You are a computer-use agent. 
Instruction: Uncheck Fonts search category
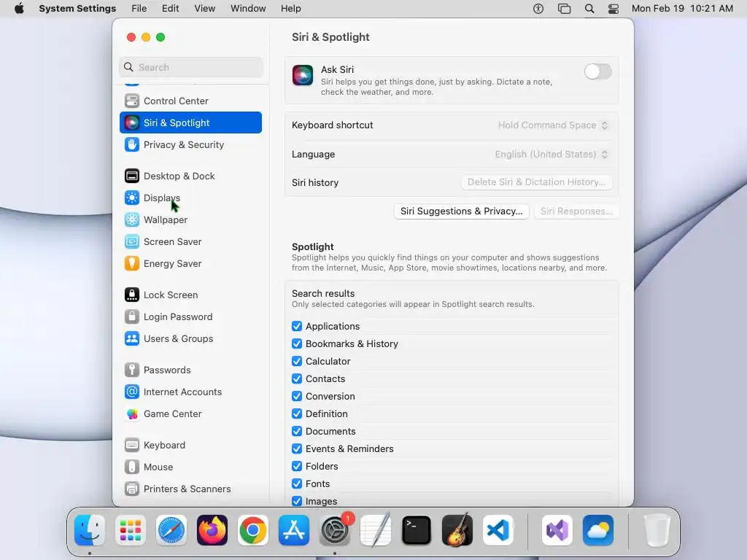coord(297,484)
